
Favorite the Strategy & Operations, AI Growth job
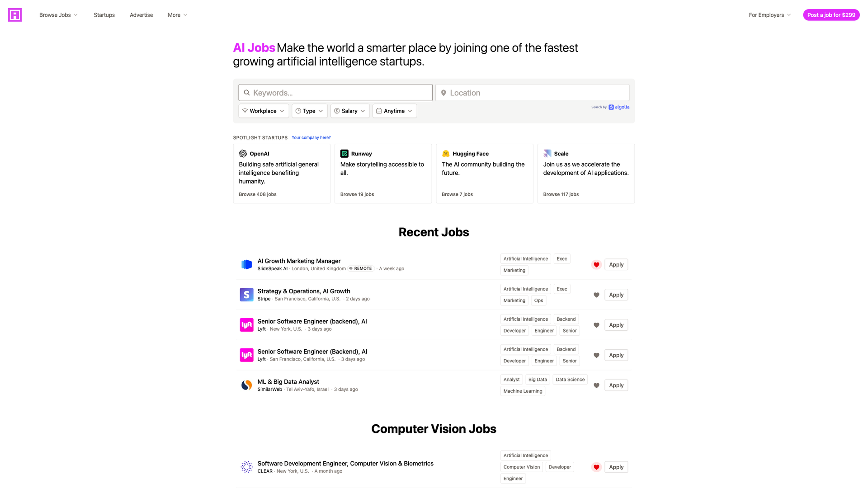pyautogui.click(x=596, y=295)
